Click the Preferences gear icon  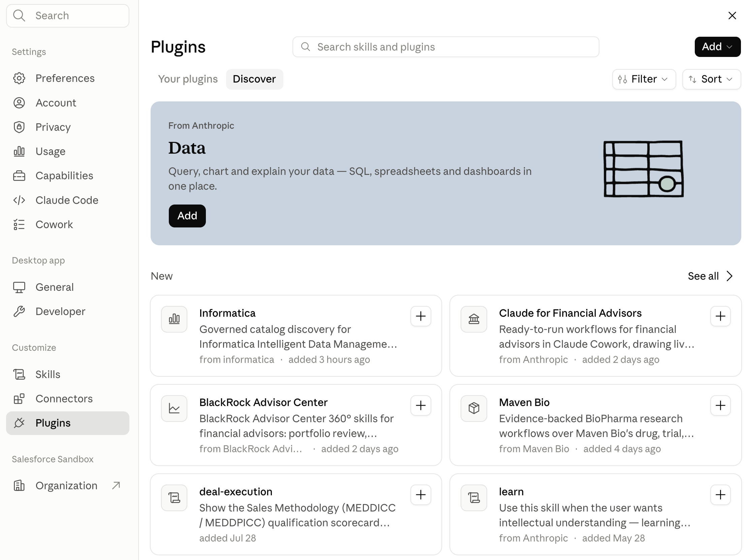(x=19, y=78)
